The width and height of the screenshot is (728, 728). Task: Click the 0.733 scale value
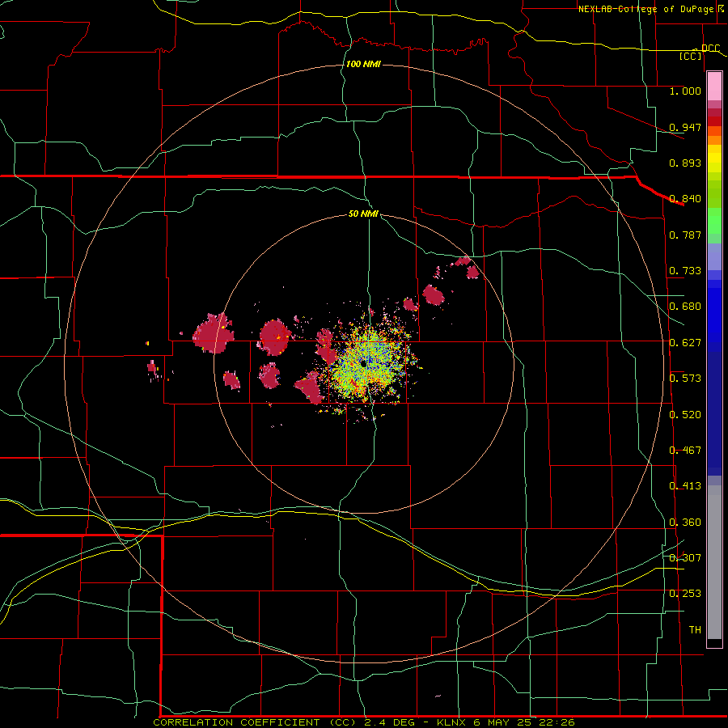pyautogui.click(x=685, y=271)
